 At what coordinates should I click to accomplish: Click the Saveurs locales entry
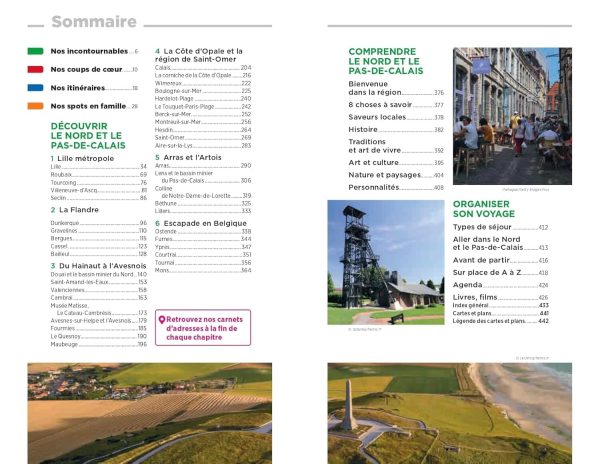pyautogui.click(x=396, y=117)
